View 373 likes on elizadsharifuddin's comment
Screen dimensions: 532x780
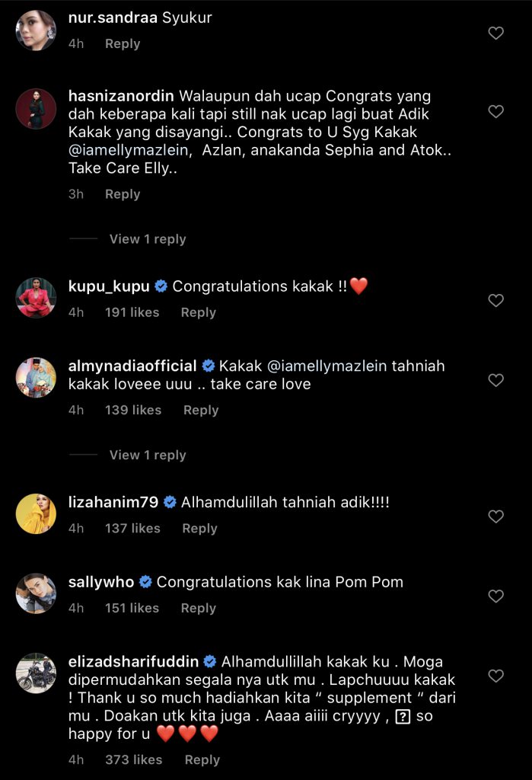point(133,759)
